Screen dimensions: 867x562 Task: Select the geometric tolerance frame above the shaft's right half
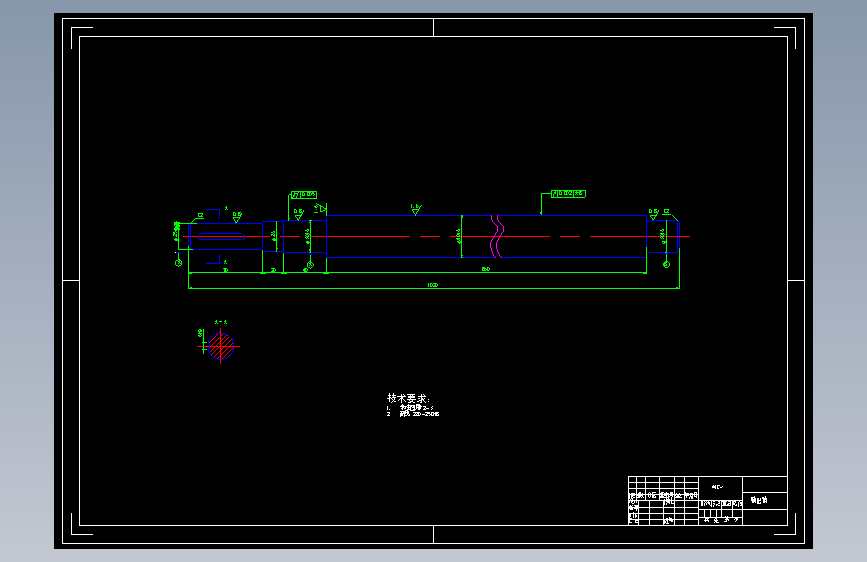click(x=568, y=194)
